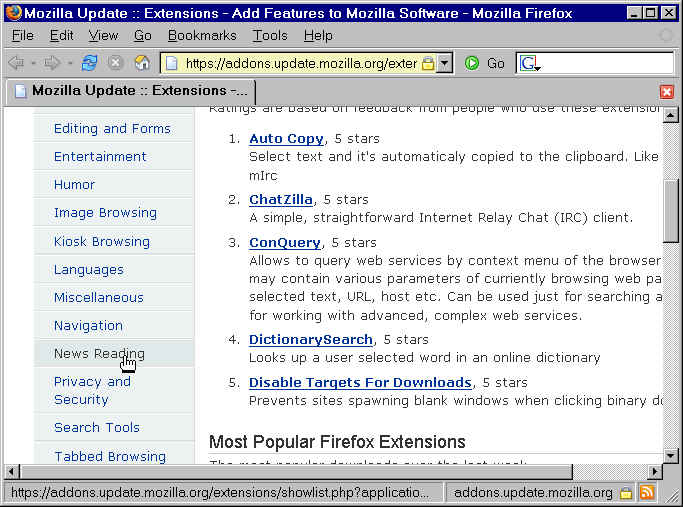Click the Go button label

tap(496, 64)
